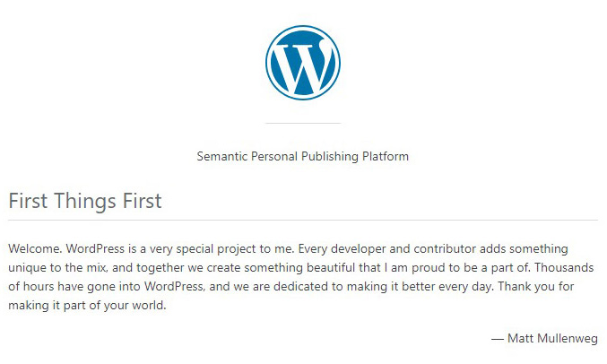Click the Matt Mullenweg signature
The height and width of the screenshot is (364, 607).
544,338
